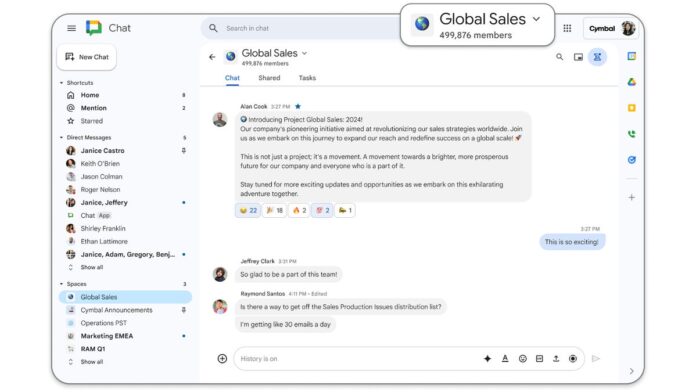Open the Keep notes side panel
This screenshot has width=696, height=392.
pos(632,108)
